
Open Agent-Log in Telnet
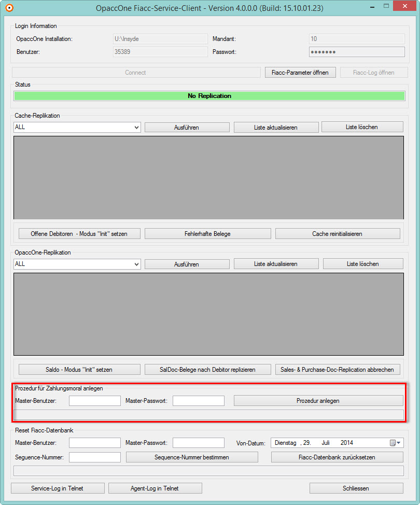155,488
